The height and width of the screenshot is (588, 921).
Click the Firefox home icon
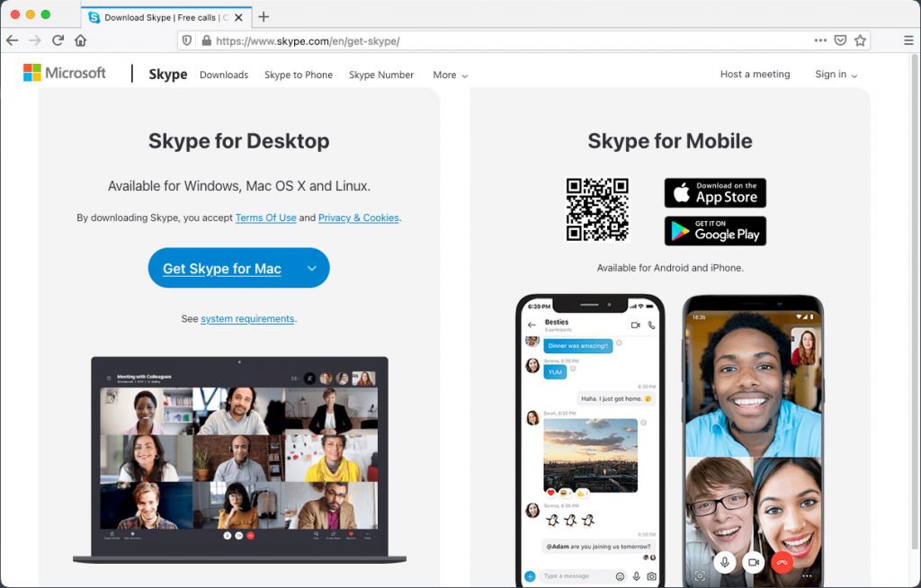tap(79, 40)
